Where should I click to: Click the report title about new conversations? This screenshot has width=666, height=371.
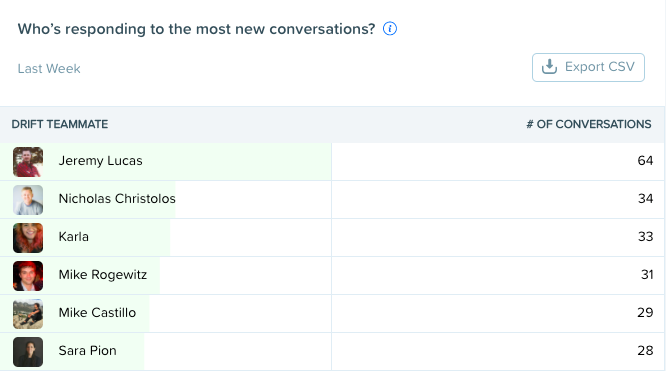197,29
